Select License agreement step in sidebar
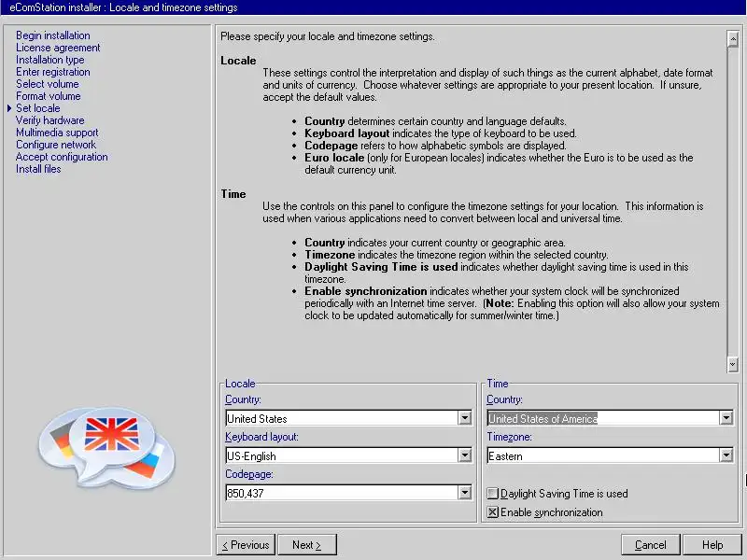747x560 pixels. (58, 48)
